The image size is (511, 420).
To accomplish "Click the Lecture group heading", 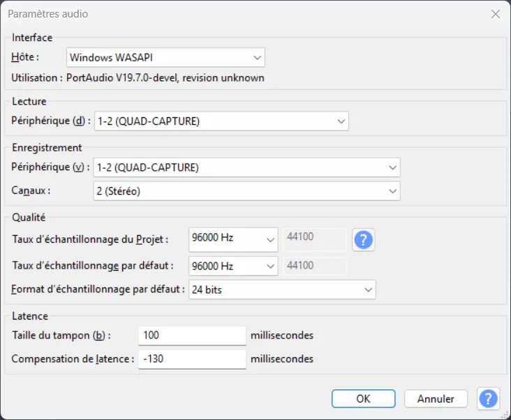I will coord(29,101).
